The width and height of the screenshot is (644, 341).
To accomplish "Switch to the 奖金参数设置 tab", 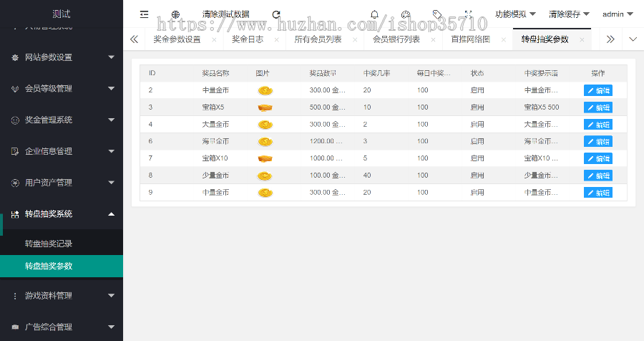I will (x=177, y=39).
